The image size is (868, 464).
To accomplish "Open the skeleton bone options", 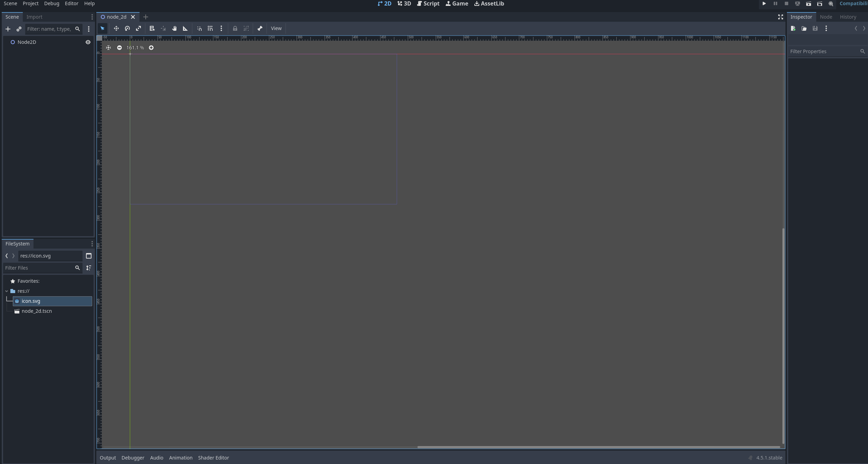I will pos(260,28).
